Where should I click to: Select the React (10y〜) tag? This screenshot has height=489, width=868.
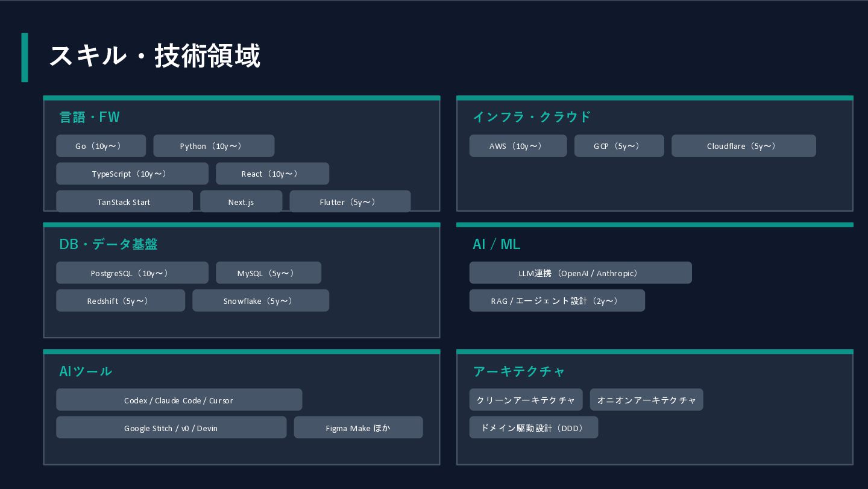coord(272,174)
